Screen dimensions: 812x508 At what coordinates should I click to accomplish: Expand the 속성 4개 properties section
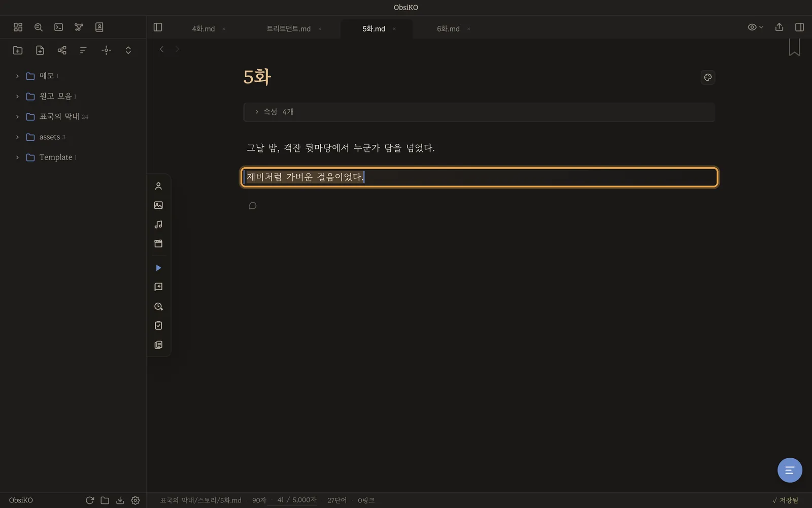pos(479,112)
